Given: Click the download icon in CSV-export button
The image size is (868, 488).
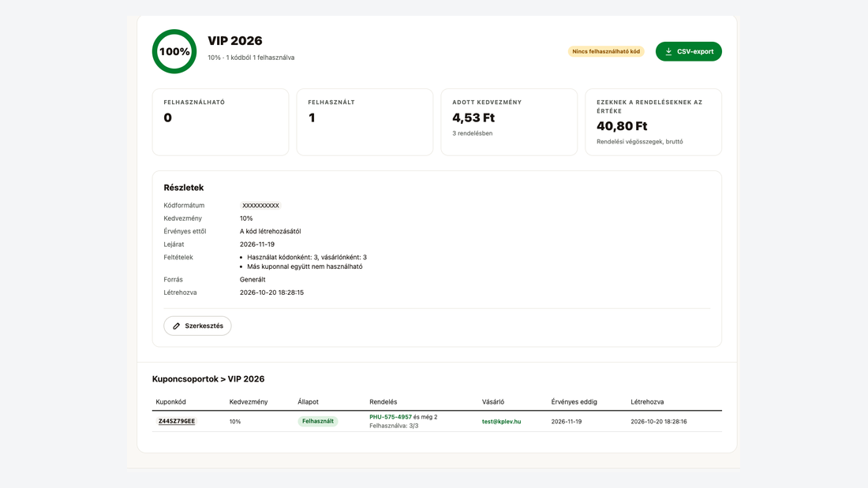Looking at the screenshot, I should (x=668, y=51).
